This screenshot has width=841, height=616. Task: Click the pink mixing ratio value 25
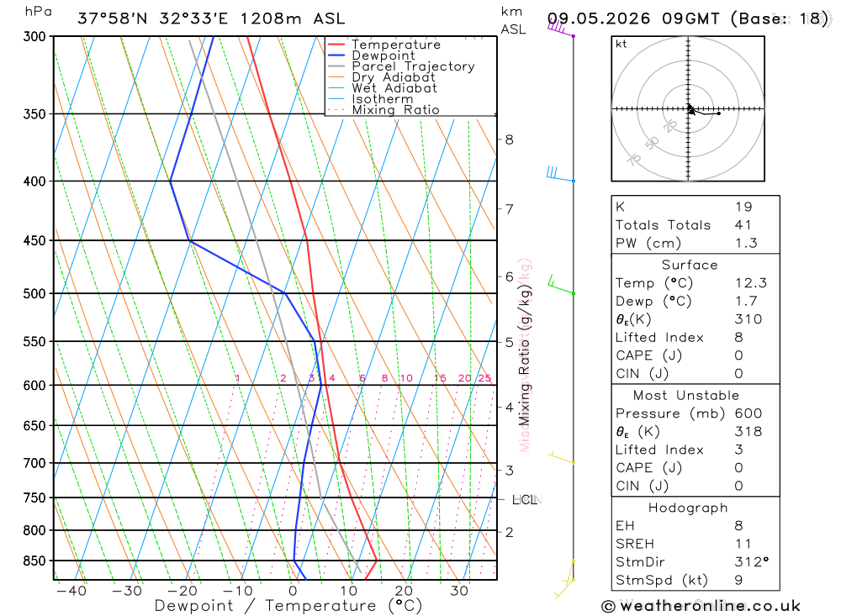pos(485,378)
